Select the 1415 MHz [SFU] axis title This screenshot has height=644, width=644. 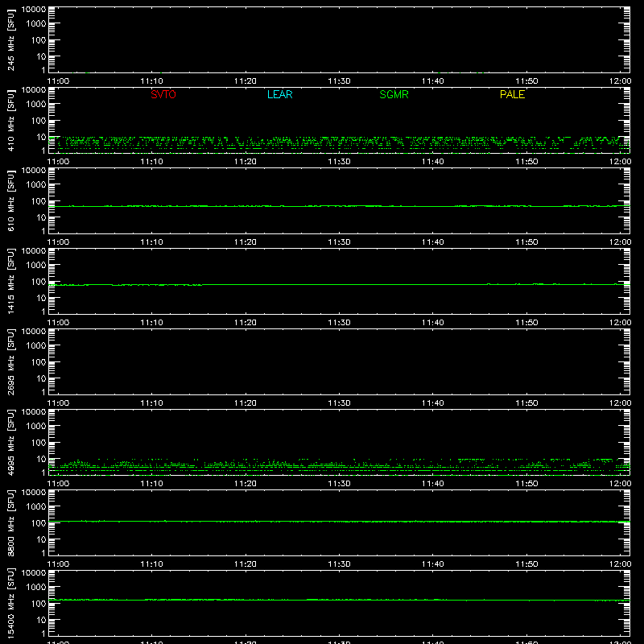pos(10,281)
